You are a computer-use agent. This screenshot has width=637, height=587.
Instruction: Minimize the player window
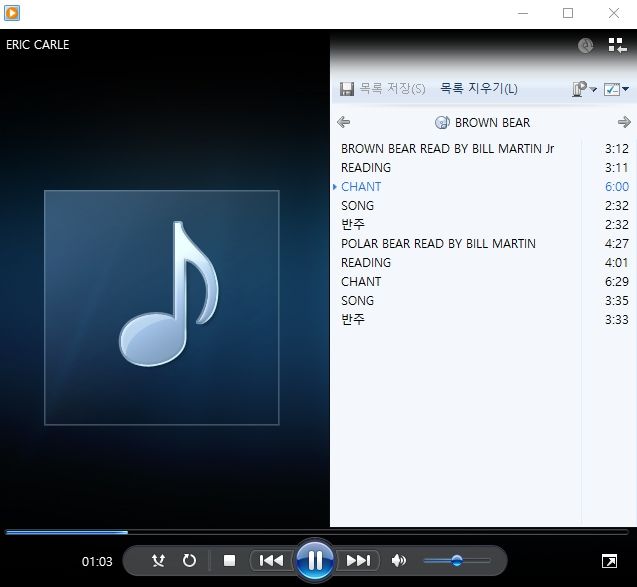[x=523, y=13]
